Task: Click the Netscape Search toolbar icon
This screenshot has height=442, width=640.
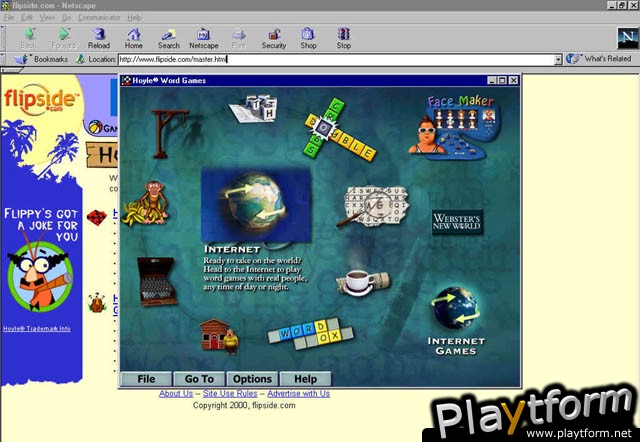Action: pyautogui.click(x=169, y=38)
